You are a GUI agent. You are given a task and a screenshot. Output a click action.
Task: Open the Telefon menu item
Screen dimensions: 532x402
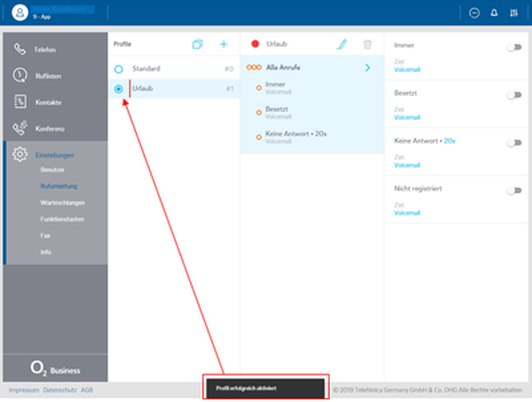[45, 50]
